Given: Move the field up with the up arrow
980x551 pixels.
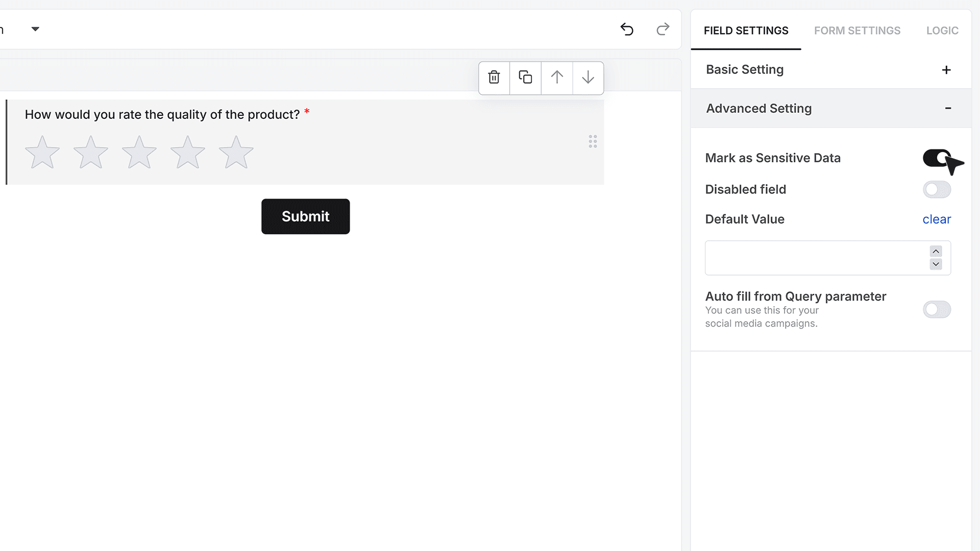Looking at the screenshot, I should click(x=557, y=78).
